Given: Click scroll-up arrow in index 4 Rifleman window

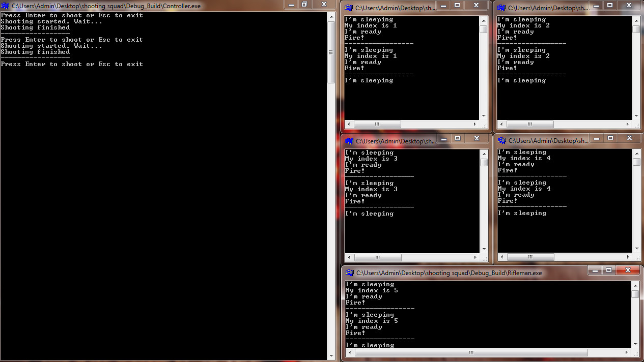Looking at the screenshot, I should click(637, 153).
